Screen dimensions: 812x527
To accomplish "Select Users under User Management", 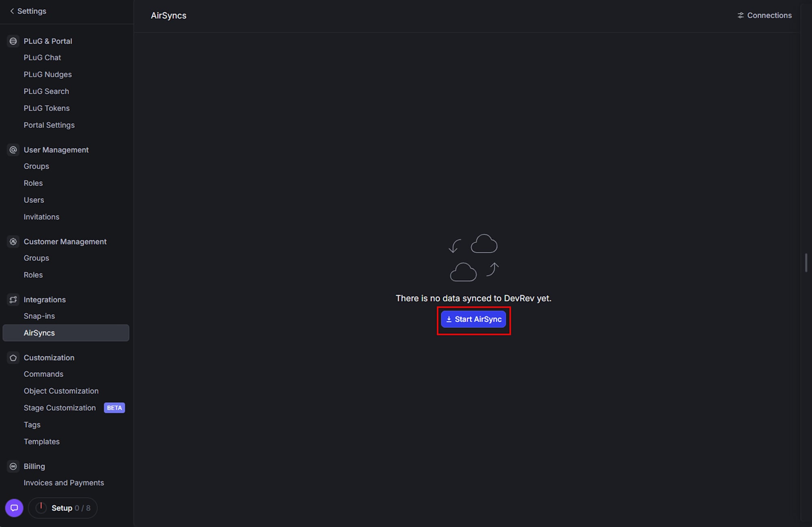I will 34,200.
